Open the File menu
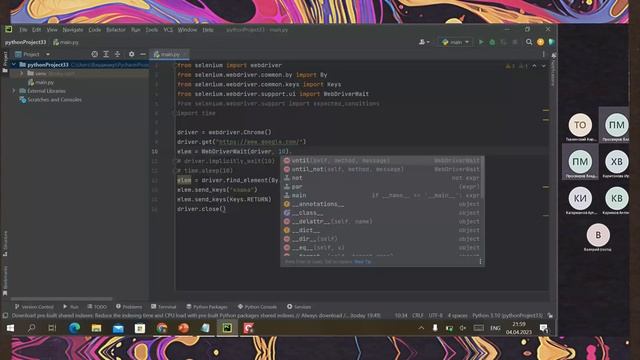Image resolution: width=640 pixels, height=360 pixels. [23, 30]
